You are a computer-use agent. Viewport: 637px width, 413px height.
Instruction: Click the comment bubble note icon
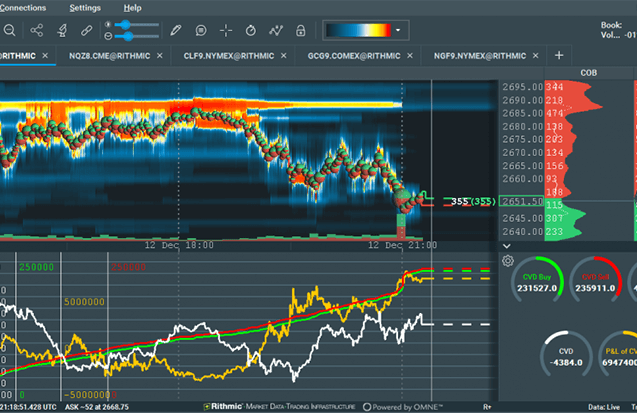[x=201, y=30]
